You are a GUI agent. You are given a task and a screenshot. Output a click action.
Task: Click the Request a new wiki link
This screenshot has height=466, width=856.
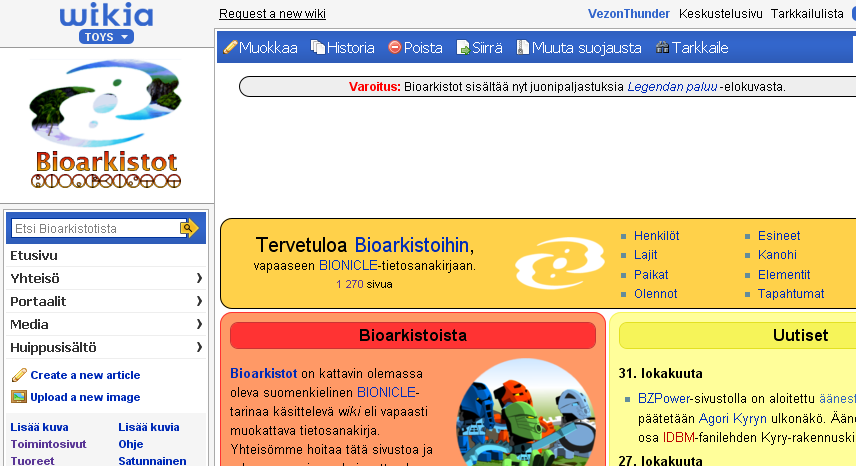[x=272, y=14]
